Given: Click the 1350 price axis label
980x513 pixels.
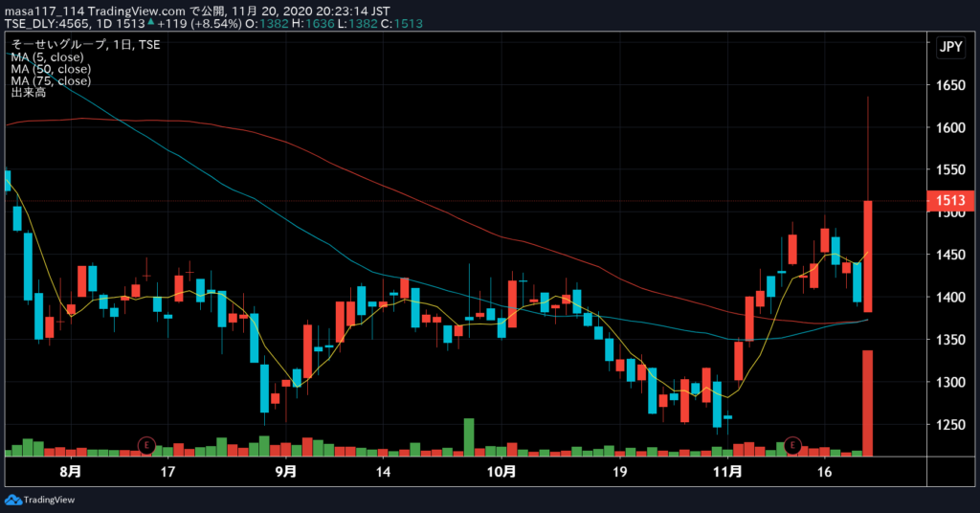Looking at the screenshot, I should [950, 340].
